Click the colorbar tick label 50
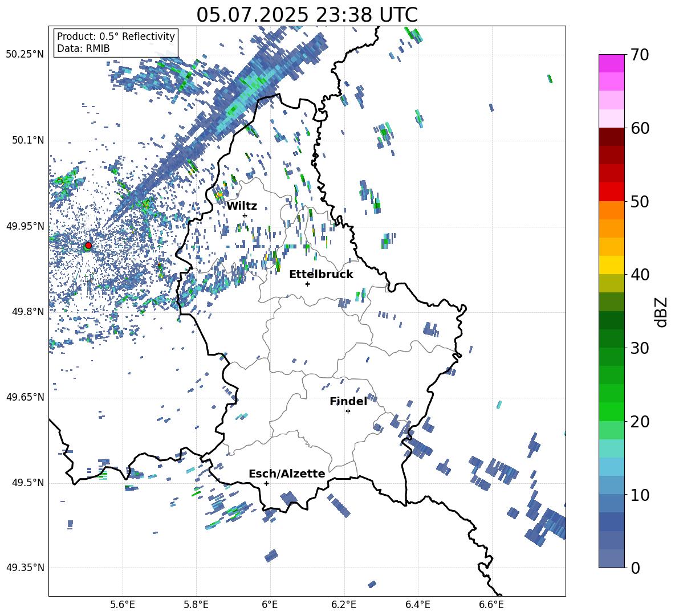The height and width of the screenshot is (616, 675). click(640, 202)
